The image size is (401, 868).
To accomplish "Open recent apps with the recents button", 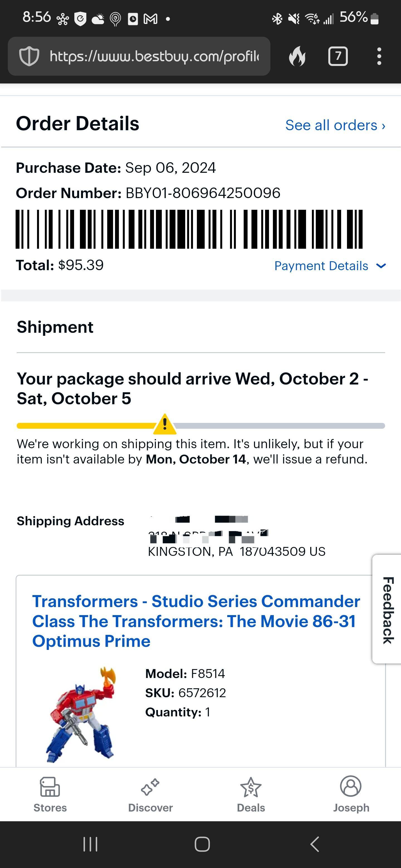I will click(x=91, y=844).
